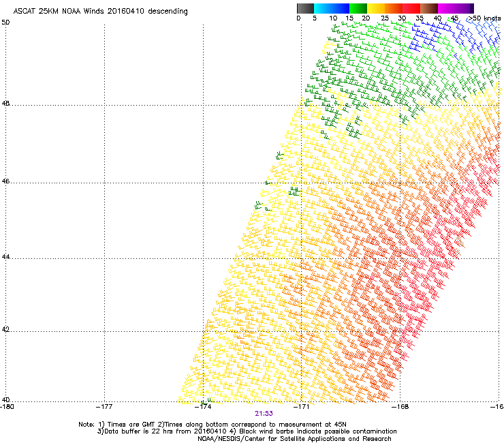Click the 'Times are GMT' note line
Image resolution: width=504 pixels, height=443 pixels.
tap(212, 425)
